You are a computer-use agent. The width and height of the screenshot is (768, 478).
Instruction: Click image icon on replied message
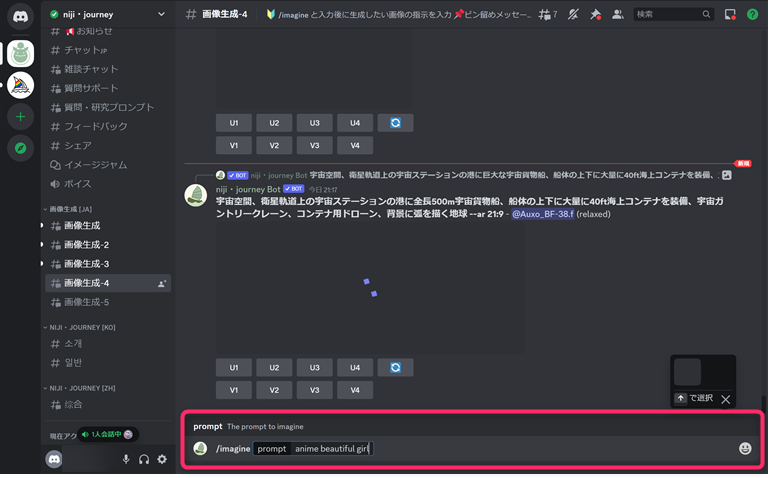(x=727, y=175)
